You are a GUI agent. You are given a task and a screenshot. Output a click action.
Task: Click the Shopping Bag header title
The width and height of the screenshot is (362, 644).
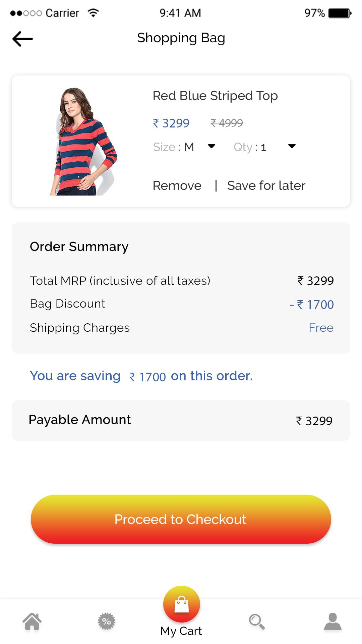pos(181,38)
